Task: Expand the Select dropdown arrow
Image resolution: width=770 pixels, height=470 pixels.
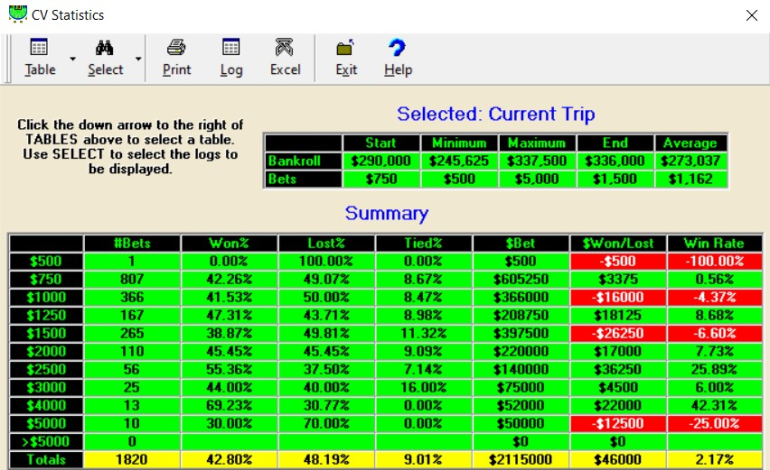Action: (x=138, y=59)
